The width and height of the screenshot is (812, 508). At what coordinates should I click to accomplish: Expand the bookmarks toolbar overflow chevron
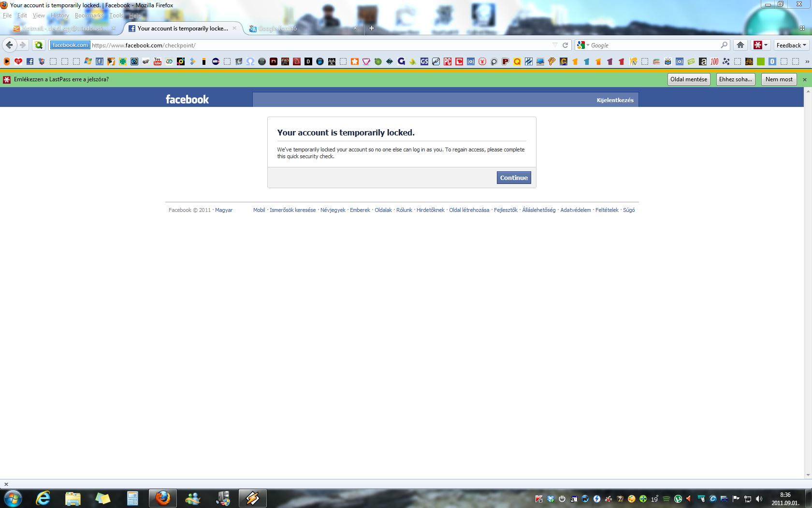[807, 61]
